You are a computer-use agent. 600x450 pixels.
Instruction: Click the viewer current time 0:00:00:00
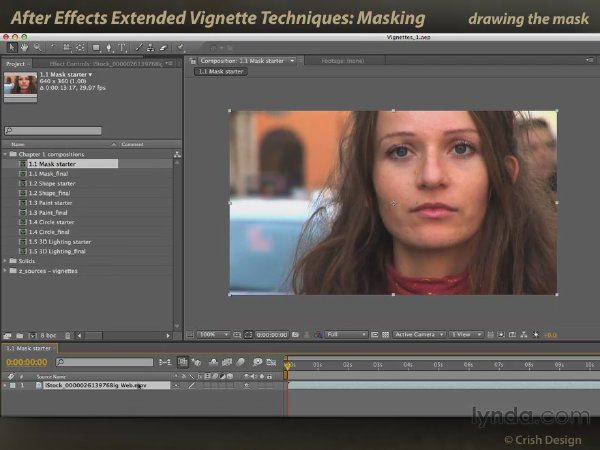point(271,335)
